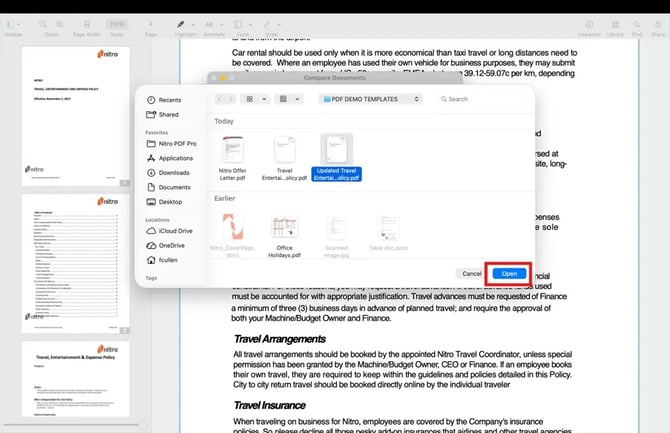
Task: Open PDF DEMO TEMPLATES folder popup
Action: 370,99
